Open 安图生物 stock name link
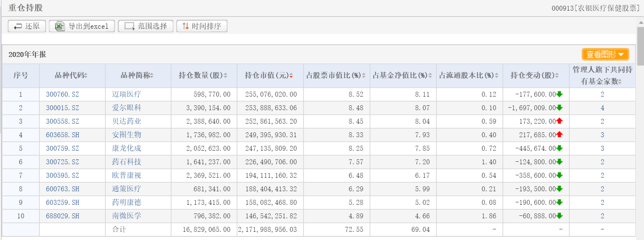This screenshot has height=240, width=644. point(126,135)
